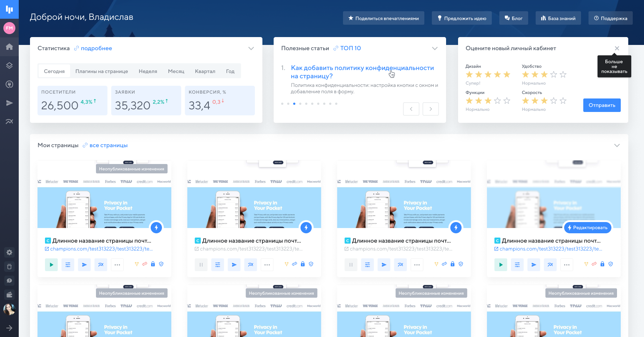
Task: Rate Удобство with five stars
Action: pos(563,75)
